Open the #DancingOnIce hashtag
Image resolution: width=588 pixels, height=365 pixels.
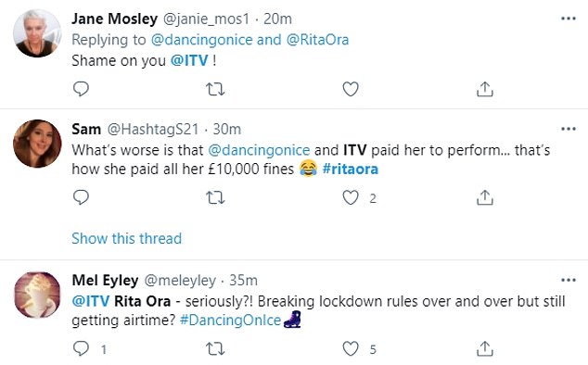230,321
